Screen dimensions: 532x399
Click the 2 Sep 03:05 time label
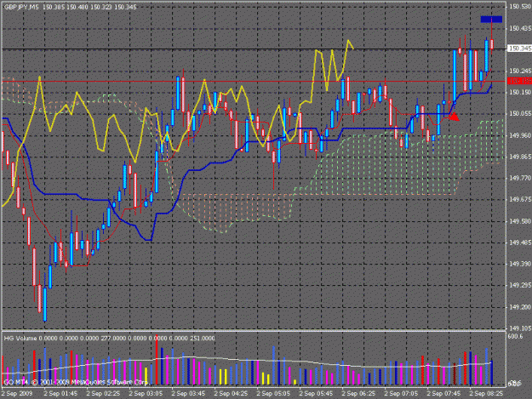tap(146, 394)
